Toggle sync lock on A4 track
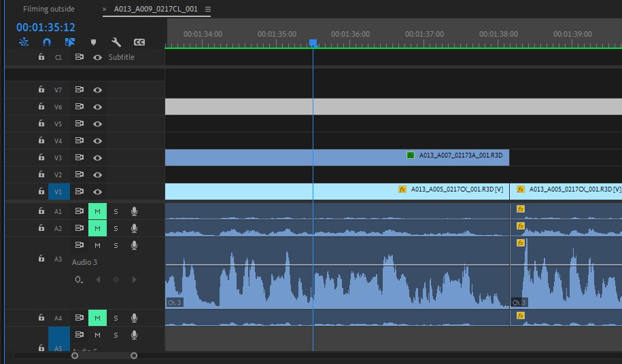622x364 pixels. click(x=80, y=318)
